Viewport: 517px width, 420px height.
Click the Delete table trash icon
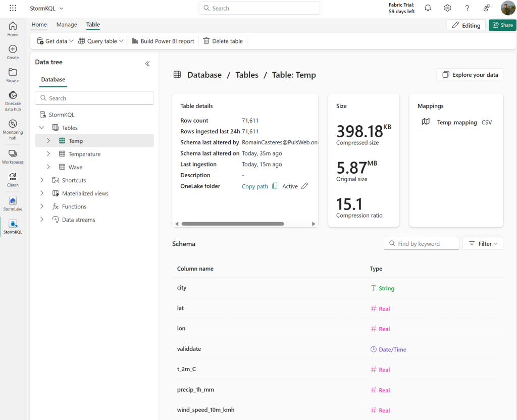(206, 40)
